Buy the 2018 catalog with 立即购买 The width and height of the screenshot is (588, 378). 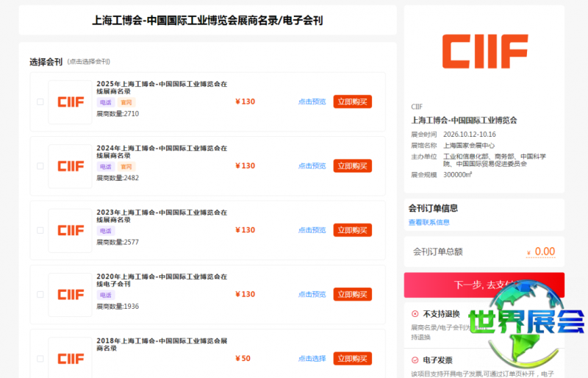(352, 358)
